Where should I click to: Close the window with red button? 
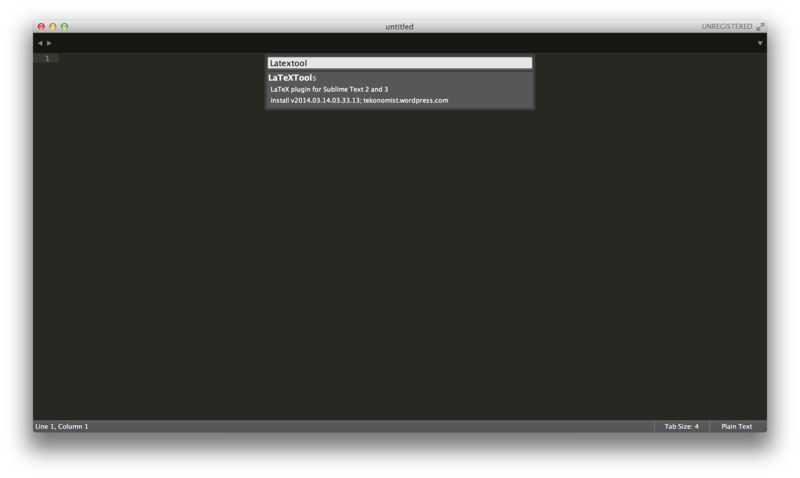tap(41, 27)
